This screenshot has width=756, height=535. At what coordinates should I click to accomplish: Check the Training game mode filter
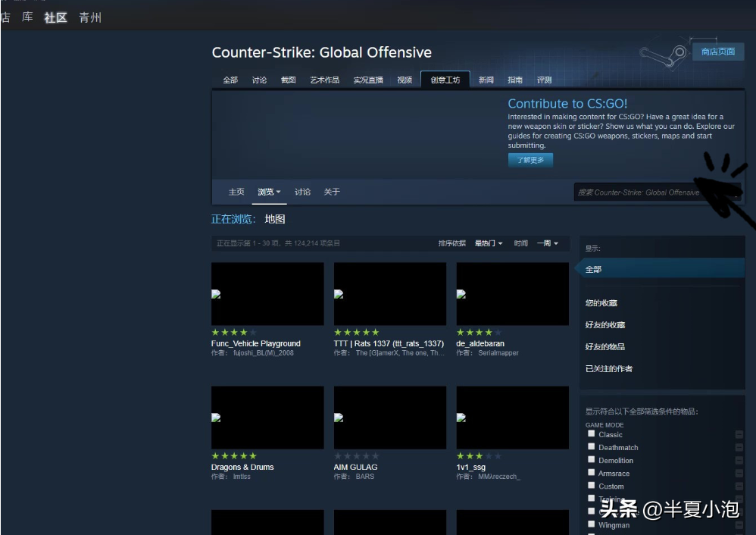(x=591, y=498)
